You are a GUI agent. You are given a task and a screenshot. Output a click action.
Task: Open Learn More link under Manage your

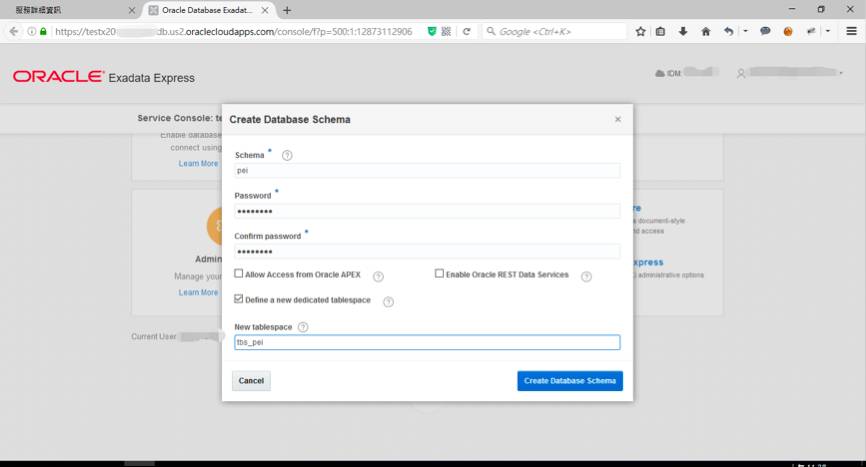(198, 293)
